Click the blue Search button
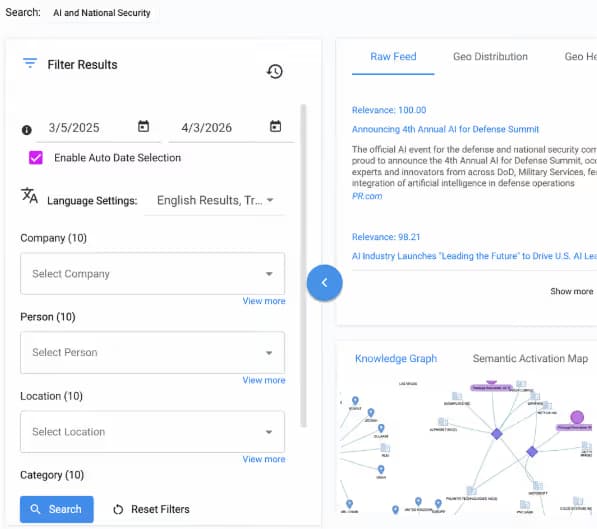The image size is (597, 529). coord(57,509)
